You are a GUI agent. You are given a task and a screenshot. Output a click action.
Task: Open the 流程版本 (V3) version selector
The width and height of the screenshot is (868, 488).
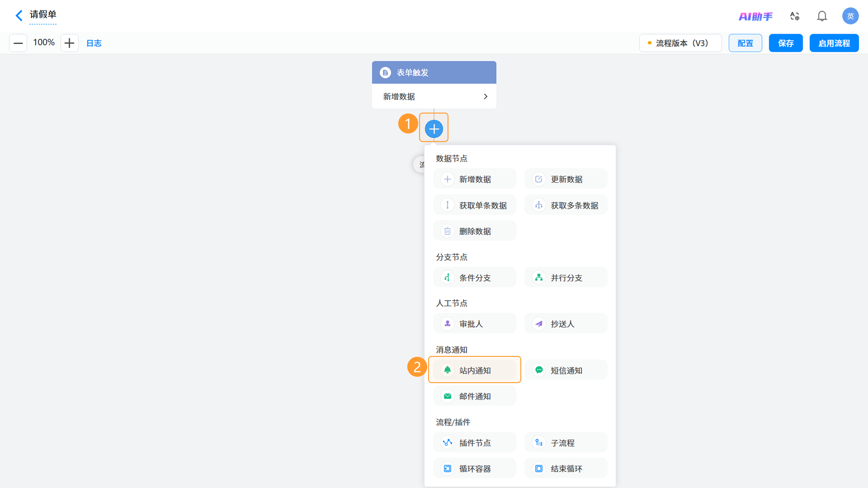pyautogui.click(x=680, y=43)
